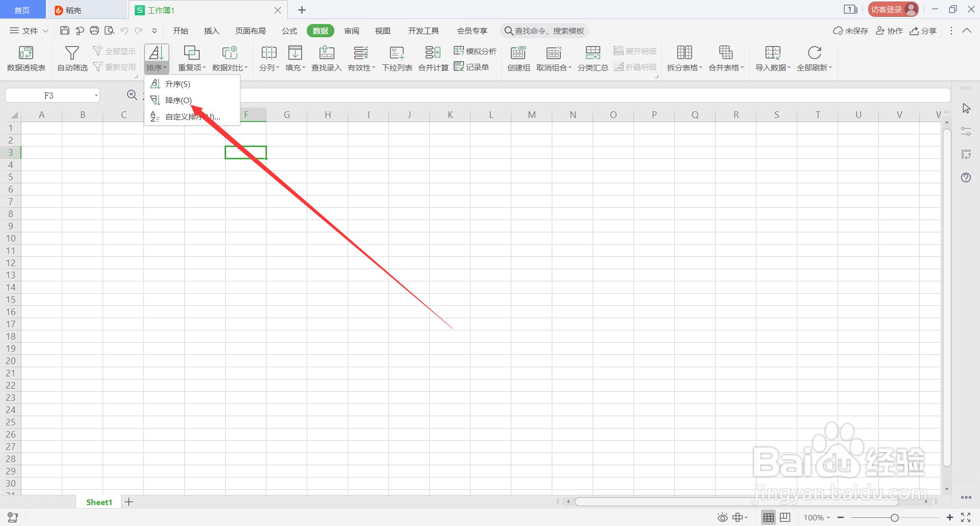Switch to Page Layout view in status bar

tap(785, 517)
